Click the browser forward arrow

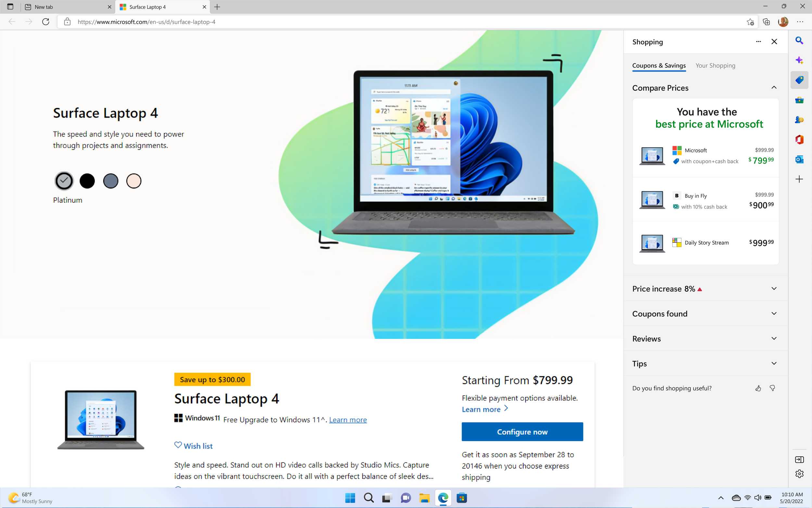(x=29, y=22)
